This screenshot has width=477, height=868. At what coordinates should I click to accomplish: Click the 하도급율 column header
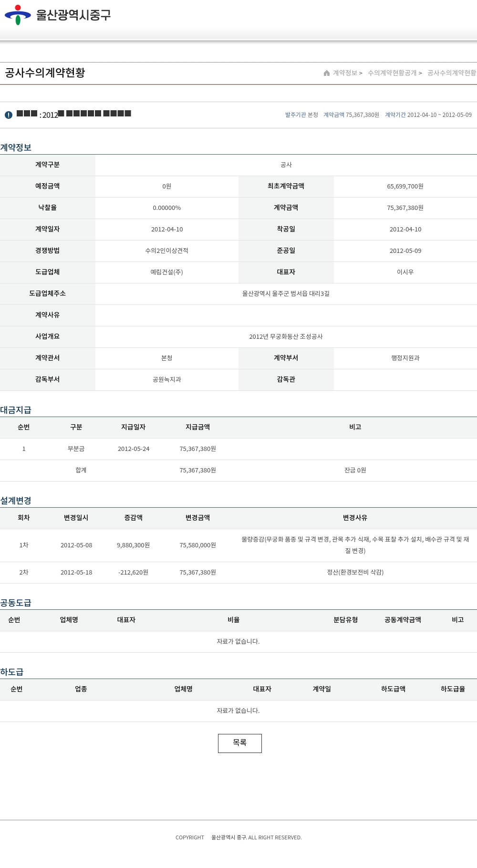(453, 689)
